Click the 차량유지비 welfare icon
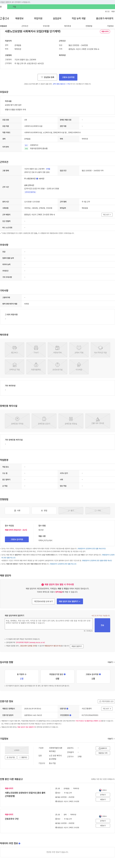The height and width of the screenshot is (868, 115). click(57, 350)
